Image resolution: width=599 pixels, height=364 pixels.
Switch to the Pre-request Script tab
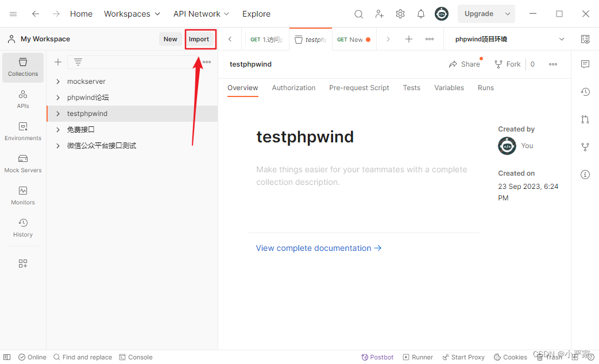pos(359,88)
